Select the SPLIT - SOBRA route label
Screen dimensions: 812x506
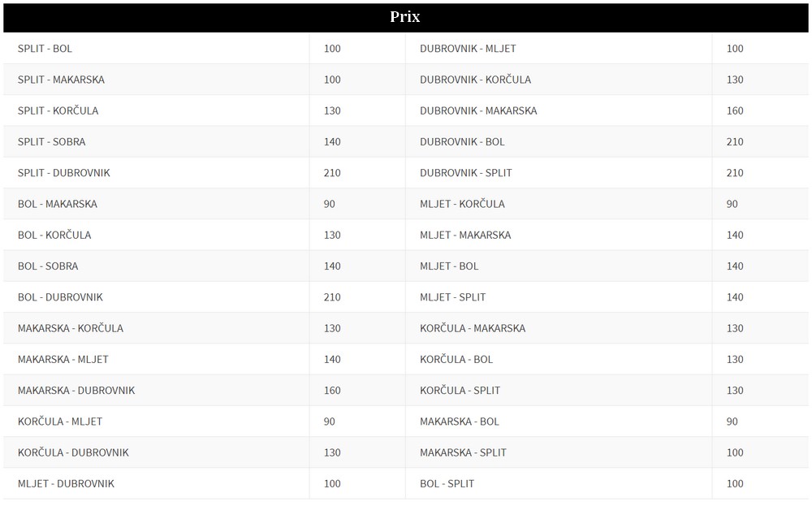pyautogui.click(x=51, y=142)
